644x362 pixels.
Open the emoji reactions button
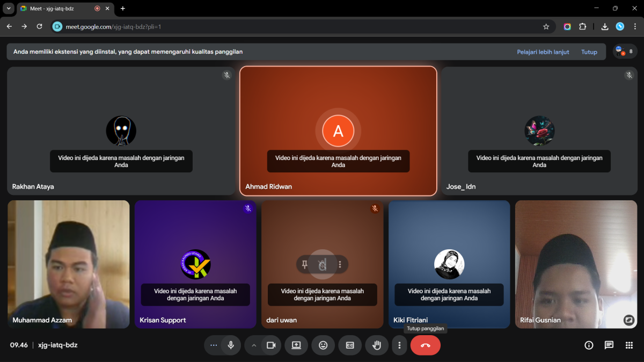(323, 345)
